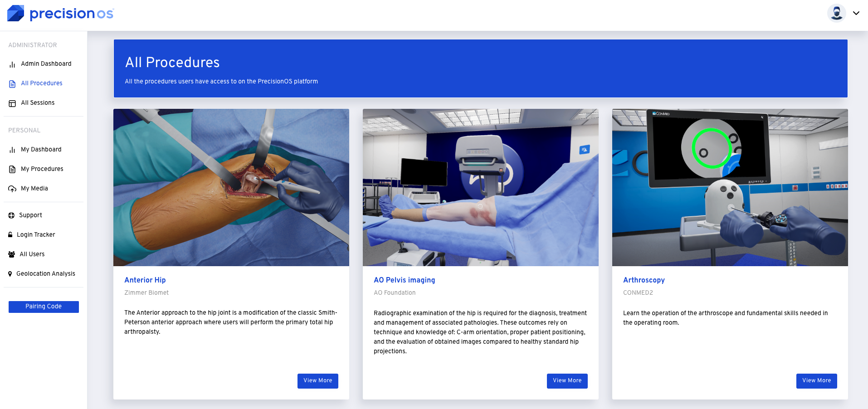View More for Arthroscopy procedure
This screenshot has height=409, width=868.
(x=816, y=381)
